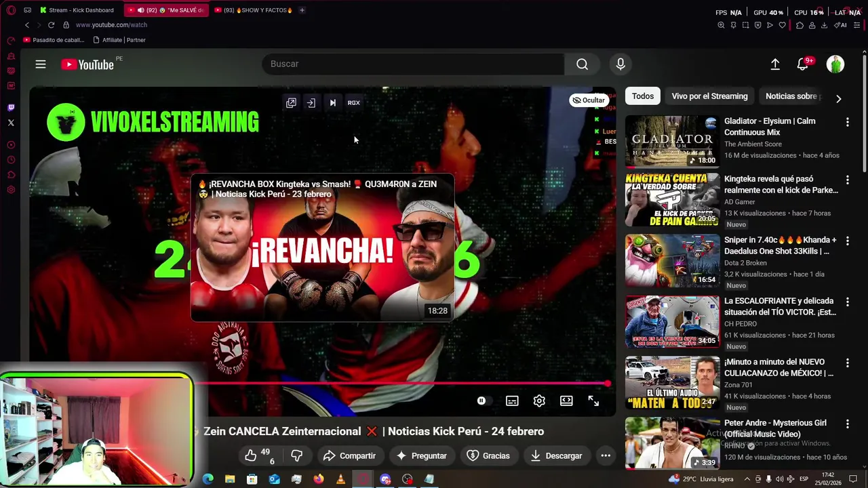Open a new browser tab with plus
The height and width of the screenshot is (488, 868).
(302, 10)
